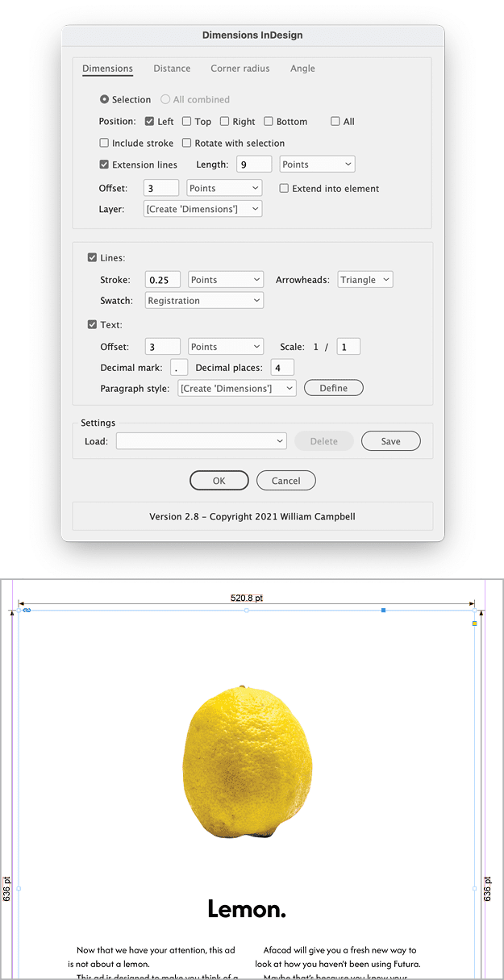Image resolution: width=504 pixels, height=980 pixels.
Task: Open the units dropdown above Layer
Action: pyautogui.click(x=225, y=188)
